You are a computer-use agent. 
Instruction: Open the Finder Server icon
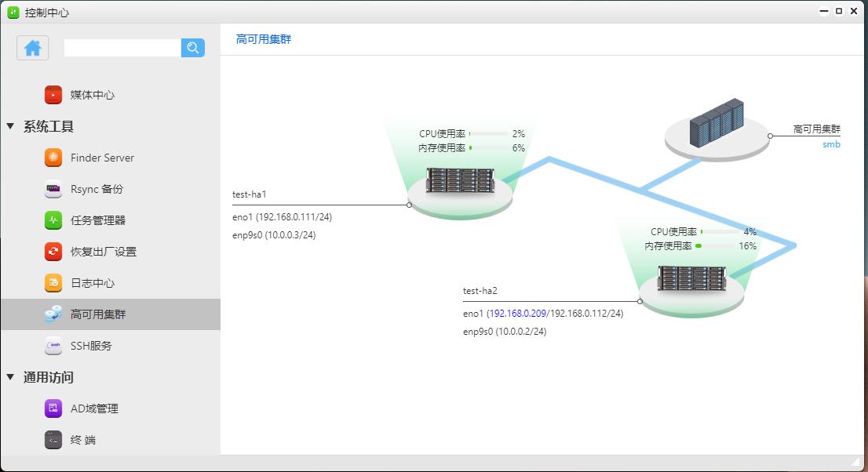(x=53, y=158)
